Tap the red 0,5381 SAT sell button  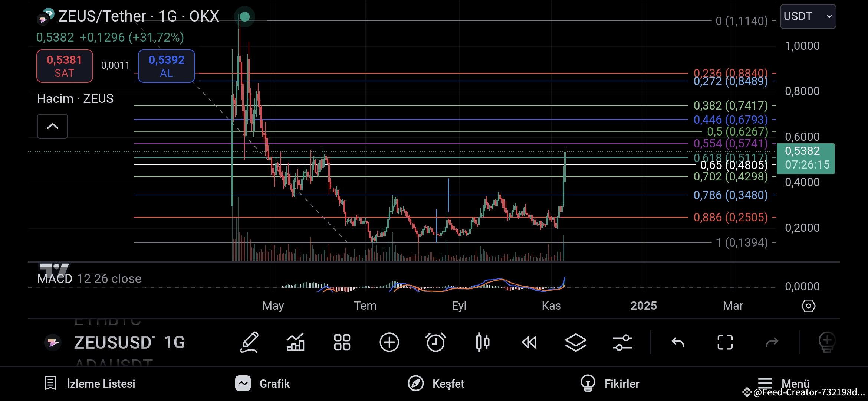tap(65, 66)
